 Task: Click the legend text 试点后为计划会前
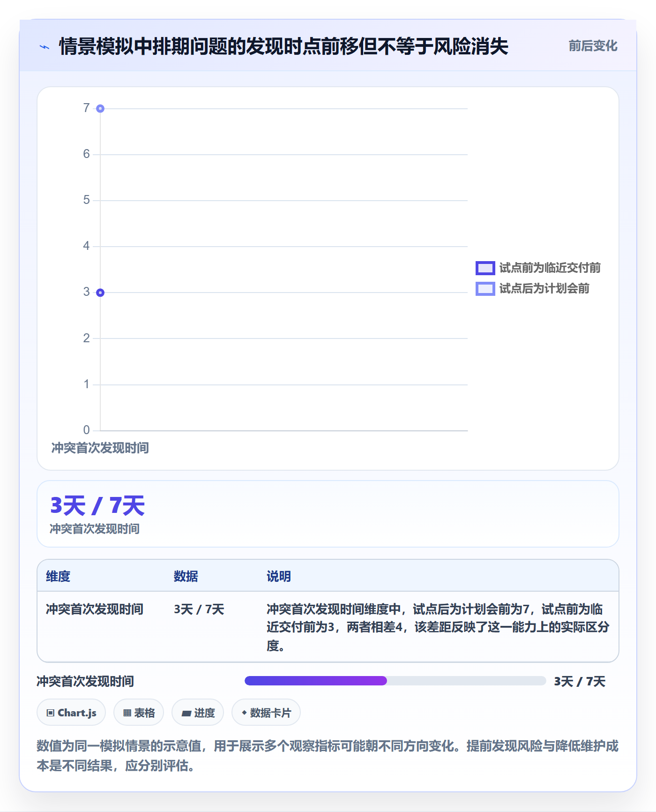pyautogui.click(x=544, y=289)
